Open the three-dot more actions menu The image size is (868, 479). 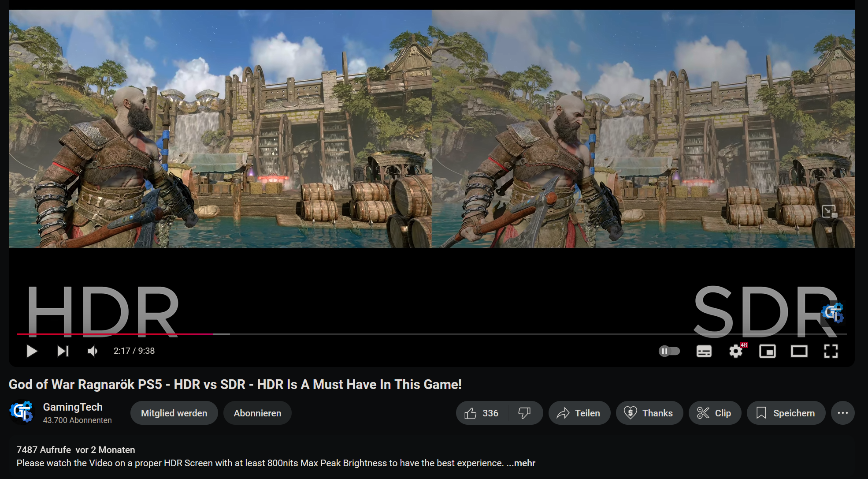(x=842, y=413)
